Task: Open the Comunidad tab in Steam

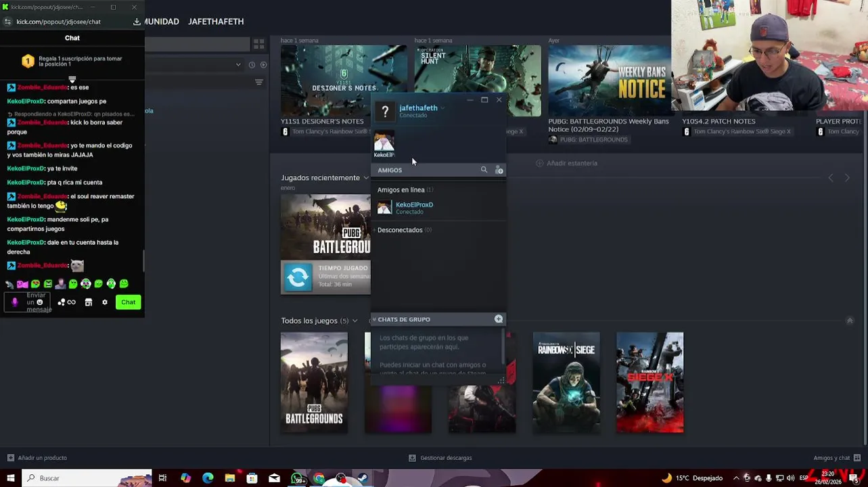Action: point(162,22)
